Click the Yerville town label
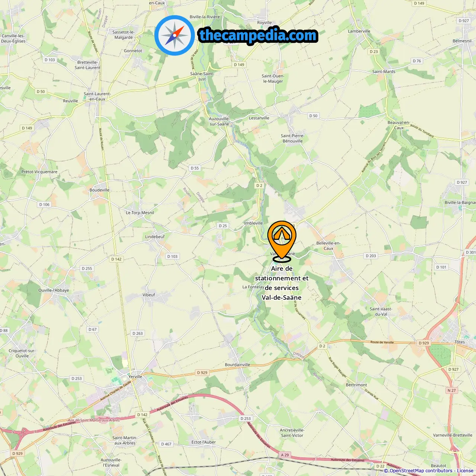The image size is (476, 476). [x=135, y=376]
